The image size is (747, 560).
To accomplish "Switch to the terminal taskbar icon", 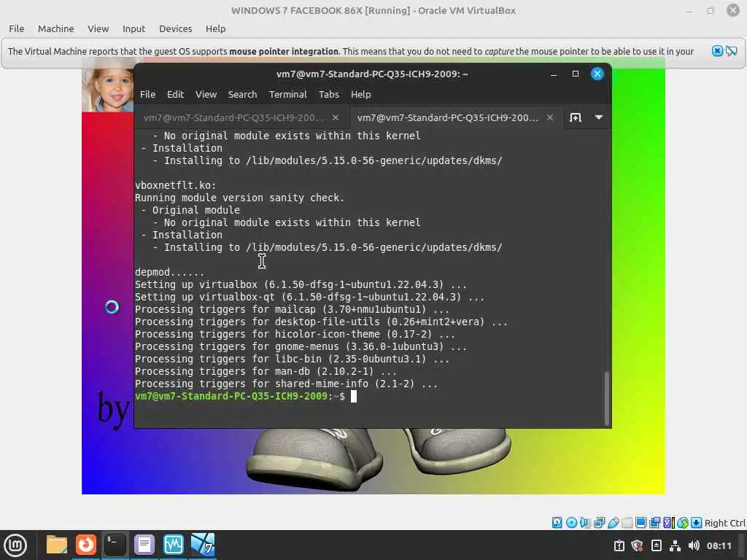I will (x=115, y=545).
